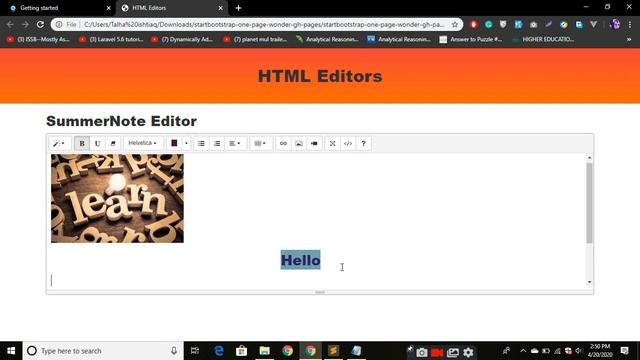Open the Action Center notifications icon
Image resolution: width=640 pixels, height=360 pixels.
pos(624,351)
